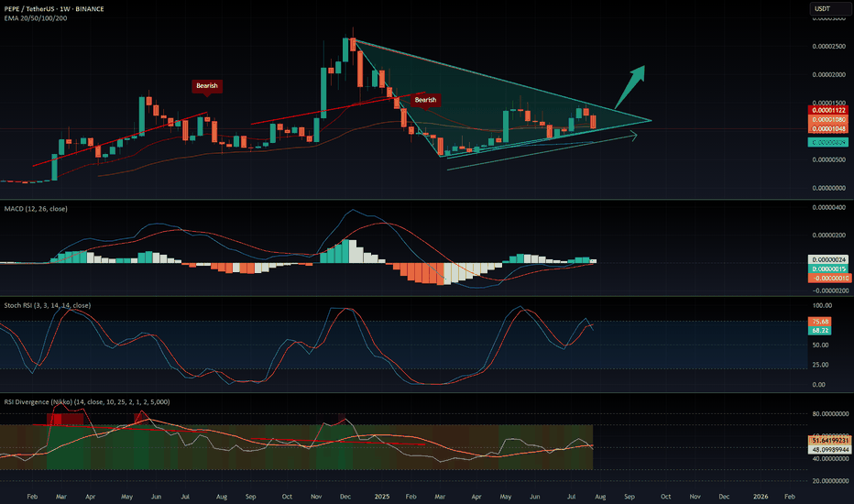Click the teal price label on price axis
This screenshot has height=504, width=854.
coord(828,142)
